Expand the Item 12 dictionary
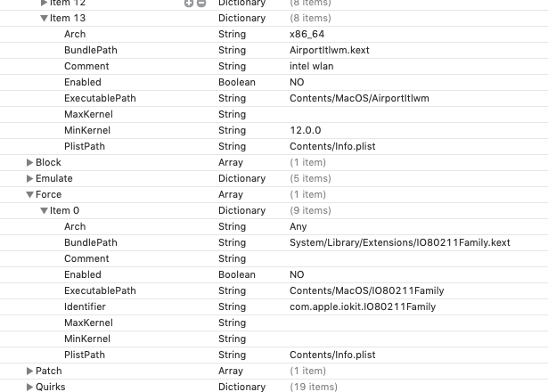 pos(45,4)
